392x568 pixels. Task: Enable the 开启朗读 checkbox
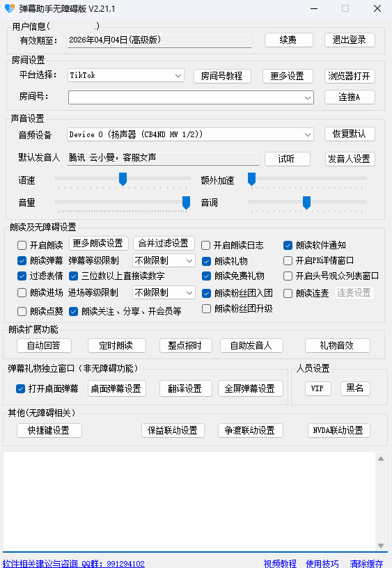coord(22,245)
